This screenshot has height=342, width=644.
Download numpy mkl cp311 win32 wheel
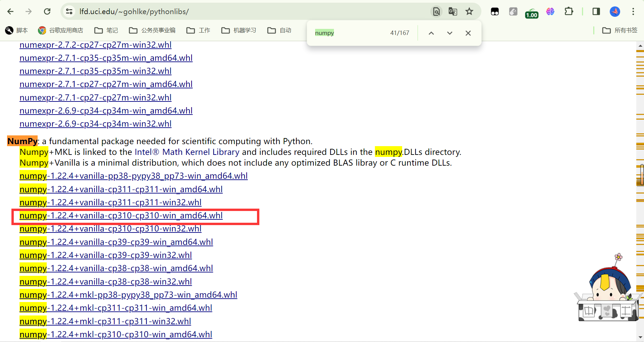point(105,322)
